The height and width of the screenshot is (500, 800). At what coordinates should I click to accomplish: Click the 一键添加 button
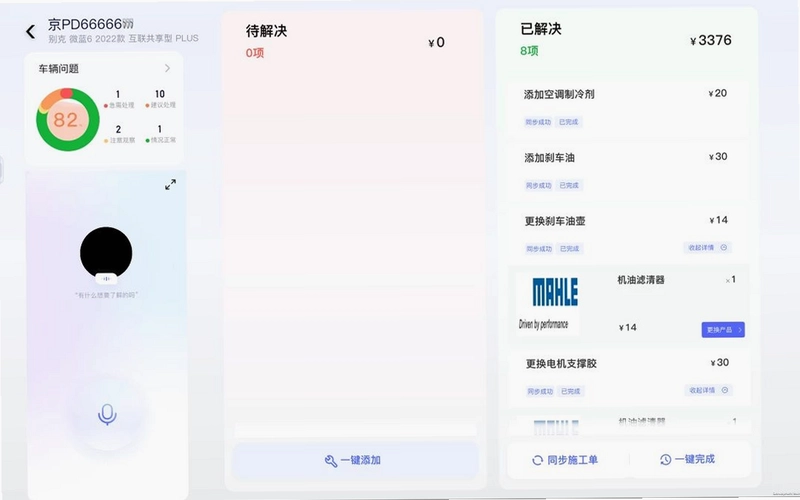click(354, 460)
